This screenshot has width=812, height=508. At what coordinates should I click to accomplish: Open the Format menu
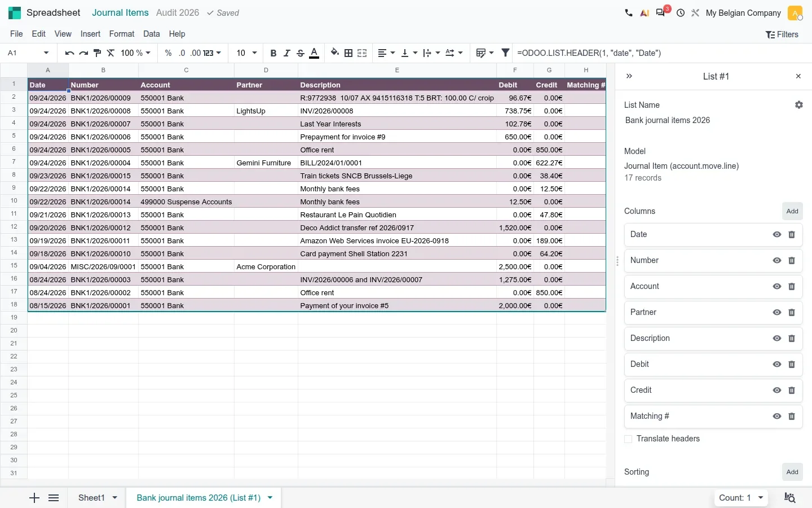tap(122, 34)
